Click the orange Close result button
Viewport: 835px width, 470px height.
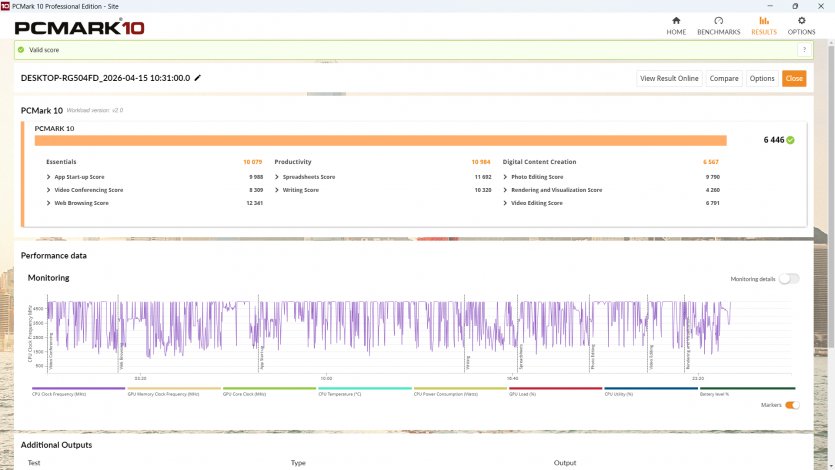(793, 78)
